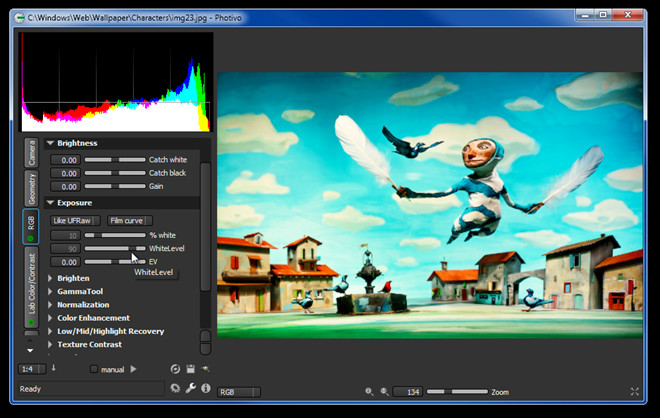
Task: Expand the Brighten section
Action: [50, 278]
